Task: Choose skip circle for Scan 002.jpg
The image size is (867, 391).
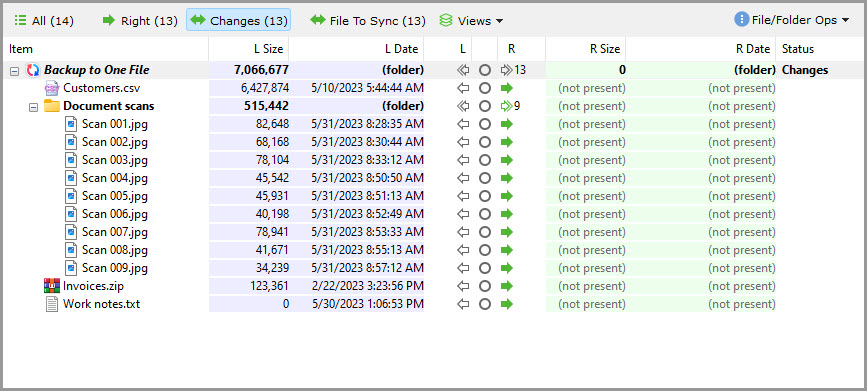Action: click(x=485, y=142)
